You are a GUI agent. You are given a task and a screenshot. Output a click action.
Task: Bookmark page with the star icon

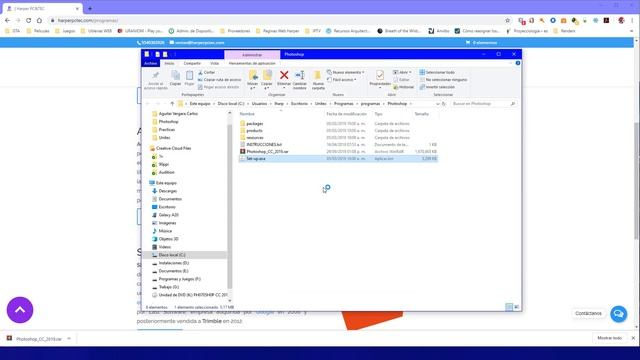[x=507, y=20]
